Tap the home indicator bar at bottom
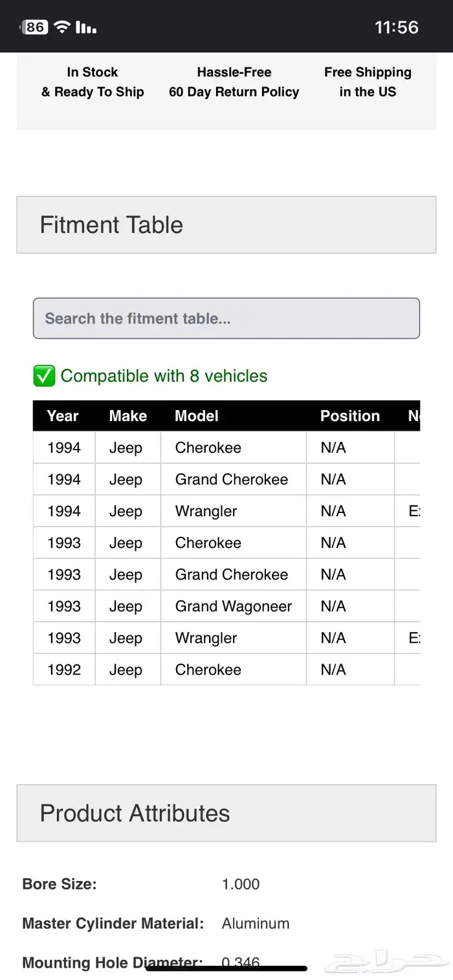453x980 pixels. tap(226, 968)
